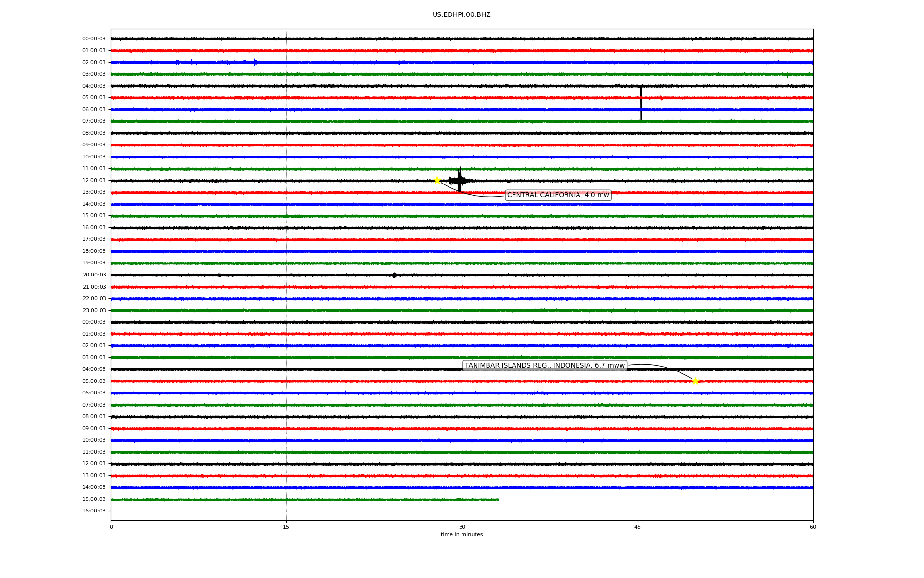Image resolution: width=924 pixels, height=578 pixels.
Task: Click the 23:00:03 row time label
Action: (94, 311)
